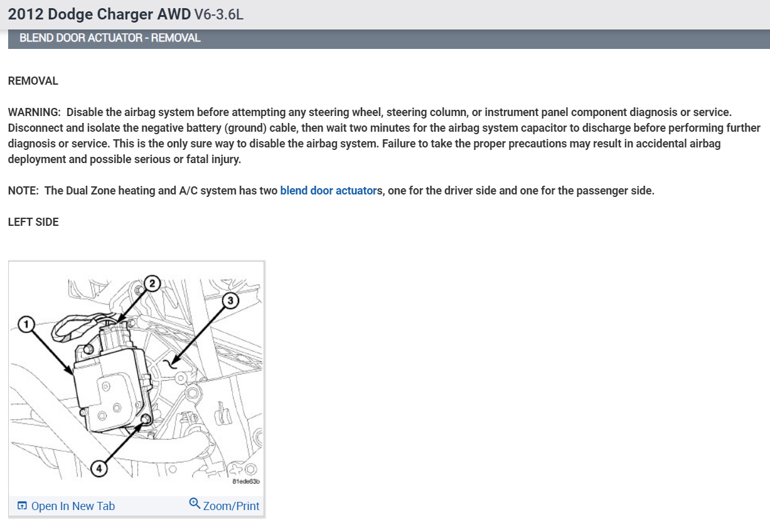Click the magnifier Zoom icon

(195, 504)
